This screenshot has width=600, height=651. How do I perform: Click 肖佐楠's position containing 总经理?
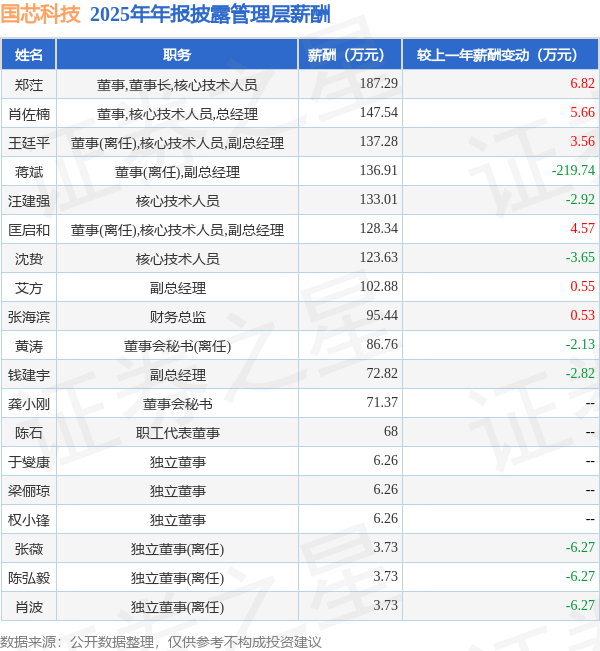(x=177, y=114)
